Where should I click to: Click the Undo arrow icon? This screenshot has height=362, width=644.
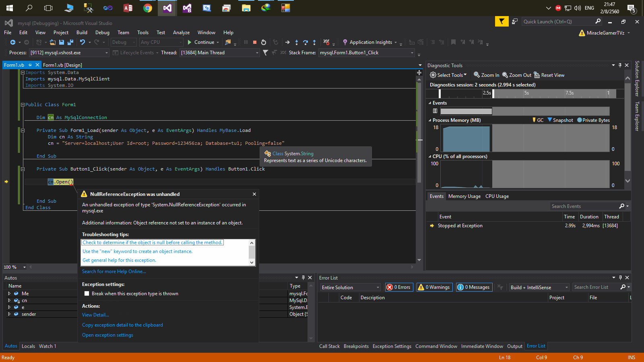83,42
